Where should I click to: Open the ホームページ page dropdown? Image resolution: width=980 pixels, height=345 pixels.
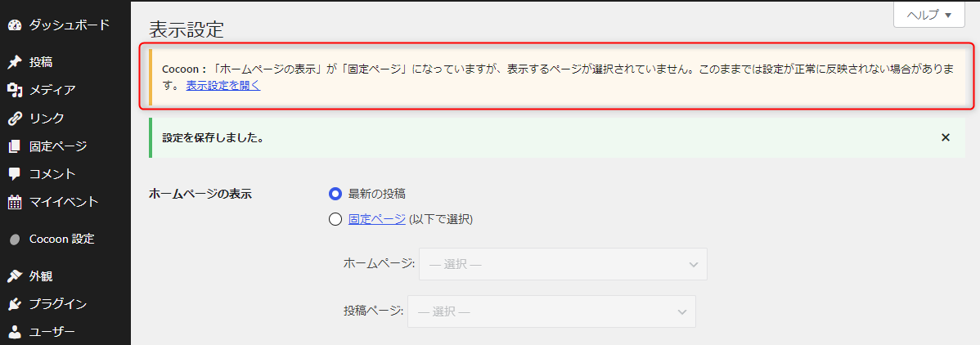click(x=563, y=264)
